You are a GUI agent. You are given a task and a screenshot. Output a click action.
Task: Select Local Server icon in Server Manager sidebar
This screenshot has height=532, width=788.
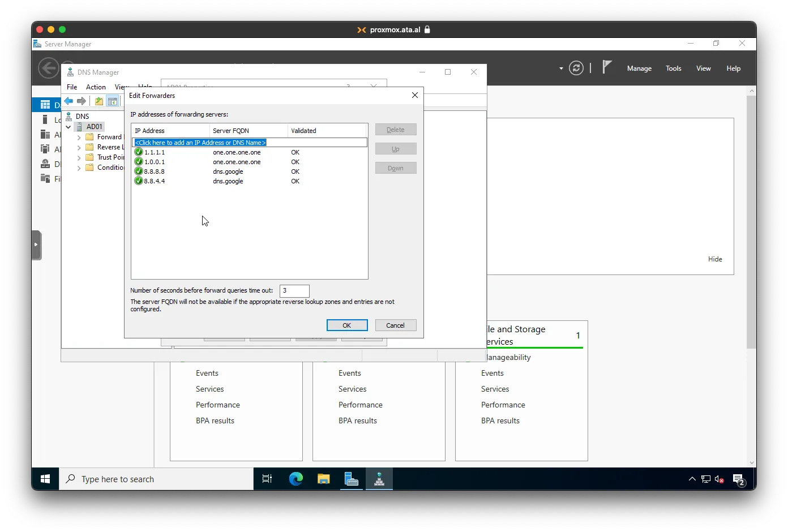point(45,119)
